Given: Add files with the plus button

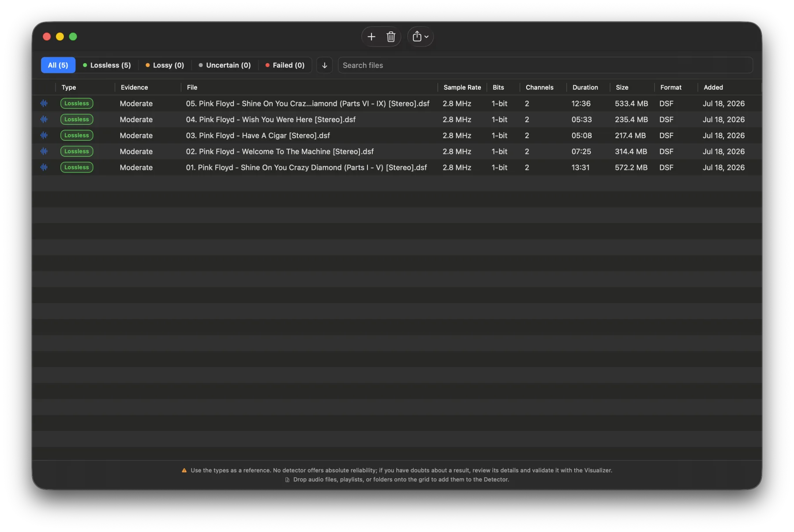Looking at the screenshot, I should point(371,37).
